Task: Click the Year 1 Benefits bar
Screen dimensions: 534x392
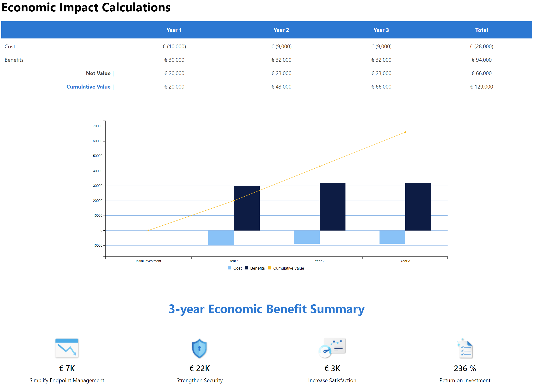Action: (x=247, y=208)
